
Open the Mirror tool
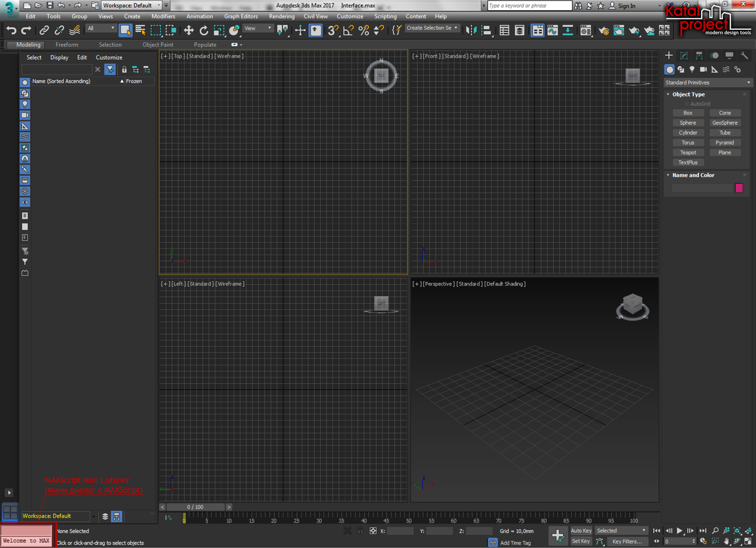point(471,31)
